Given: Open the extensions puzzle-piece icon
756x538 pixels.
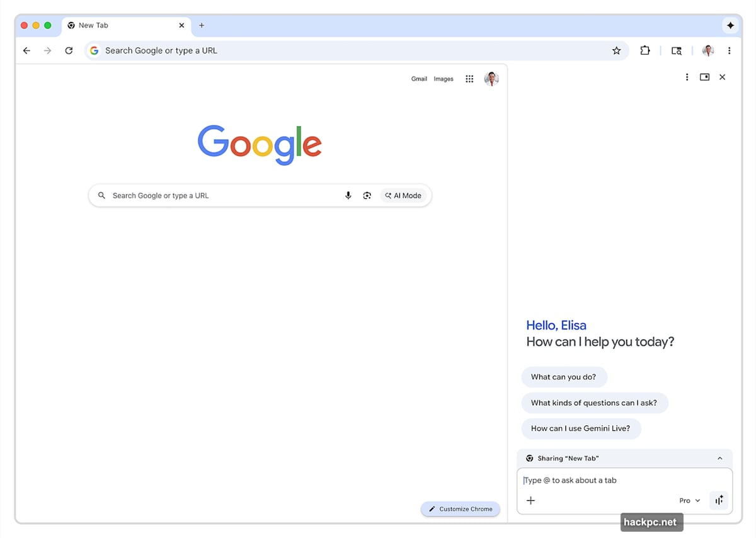Looking at the screenshot, I should pos(645,50).
